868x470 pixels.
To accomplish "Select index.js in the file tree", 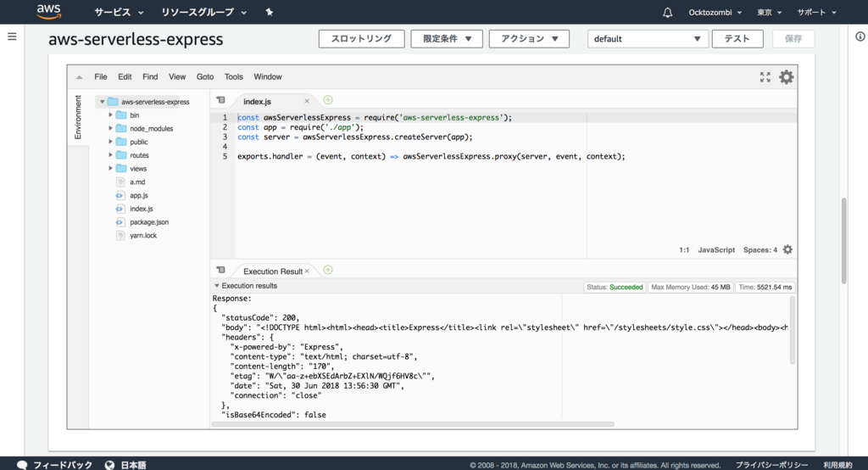I will click(x=142, y=209).
